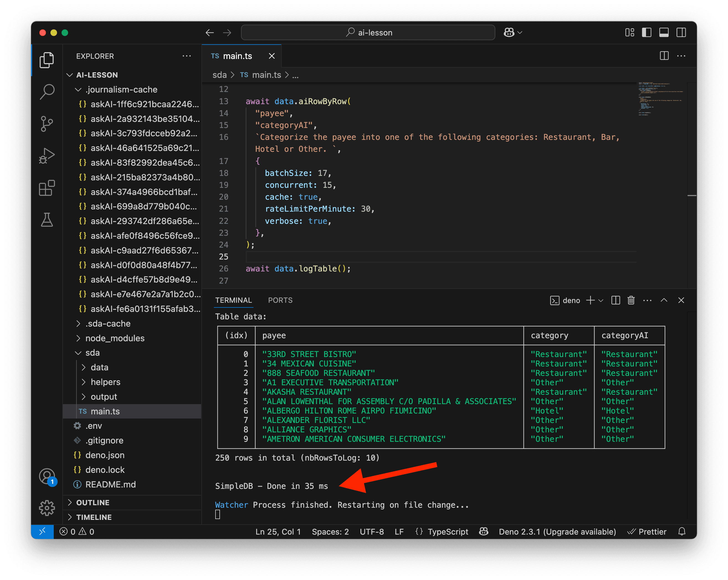The height and width of the screenshot is (580, 728).
Task: Open the Explorer view in activity bar
Action: coord(47,60)
